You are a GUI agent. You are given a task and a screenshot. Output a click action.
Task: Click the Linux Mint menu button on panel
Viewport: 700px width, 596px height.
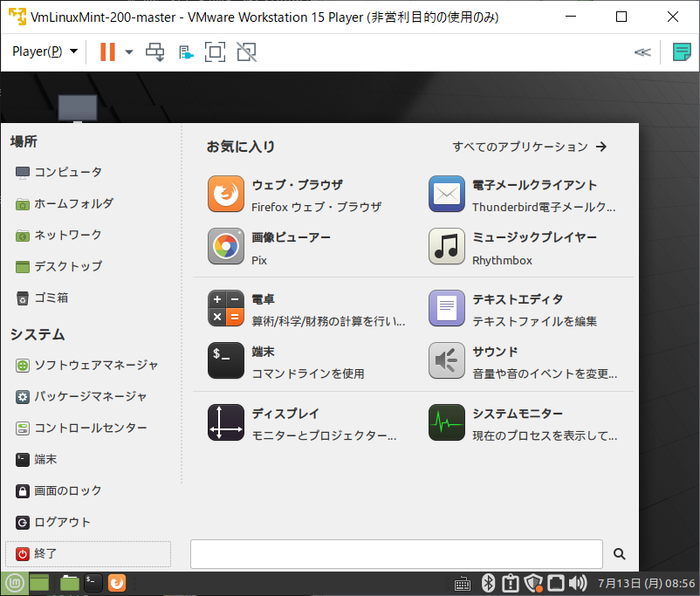coord(15,583)
